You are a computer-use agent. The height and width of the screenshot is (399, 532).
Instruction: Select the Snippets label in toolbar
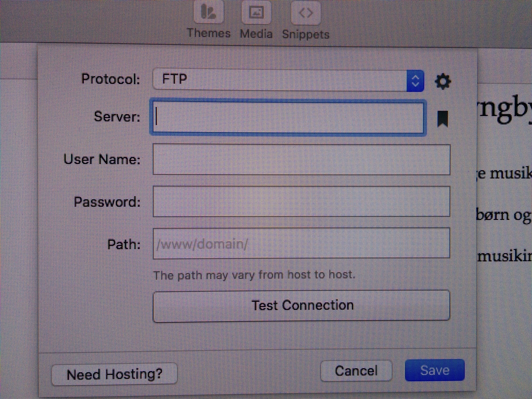click(x=306, y=34)
